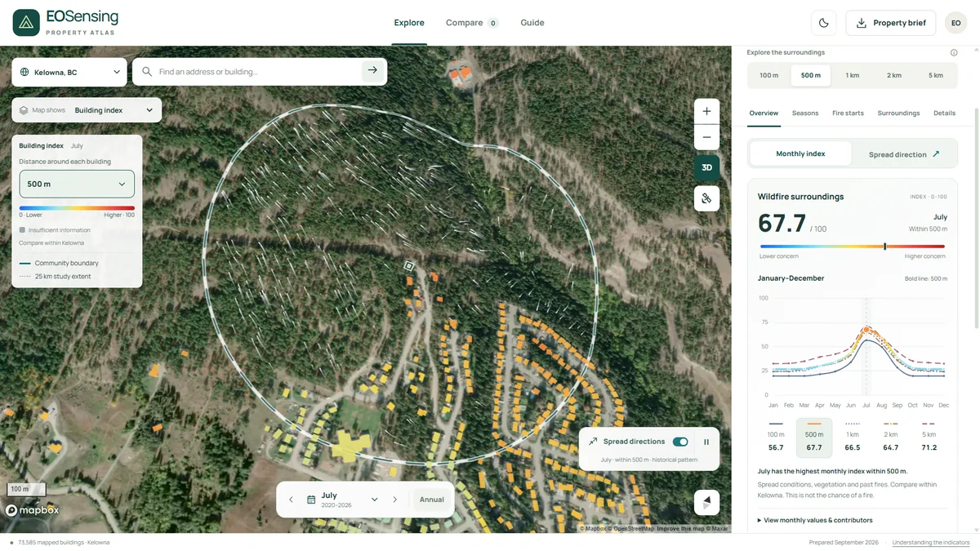This screenshot has height=551, width=980.
Task: Open the Explore tab
Action: [x=409, y=23]
